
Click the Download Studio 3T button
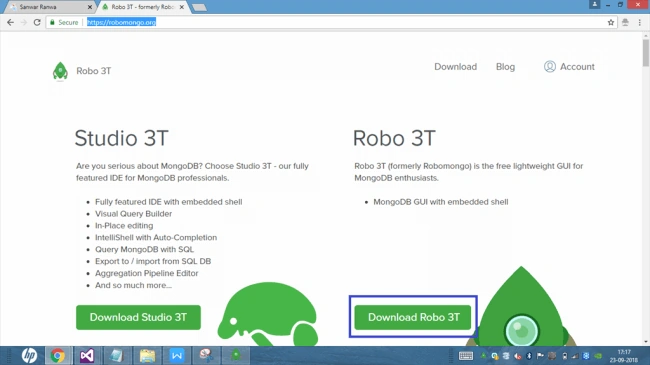pos(138,317)
